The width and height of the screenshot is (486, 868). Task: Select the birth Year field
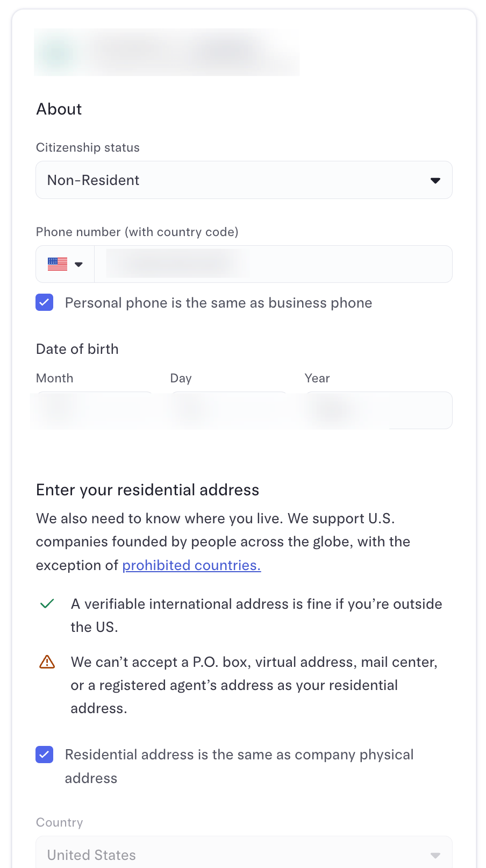pos(378,410)
